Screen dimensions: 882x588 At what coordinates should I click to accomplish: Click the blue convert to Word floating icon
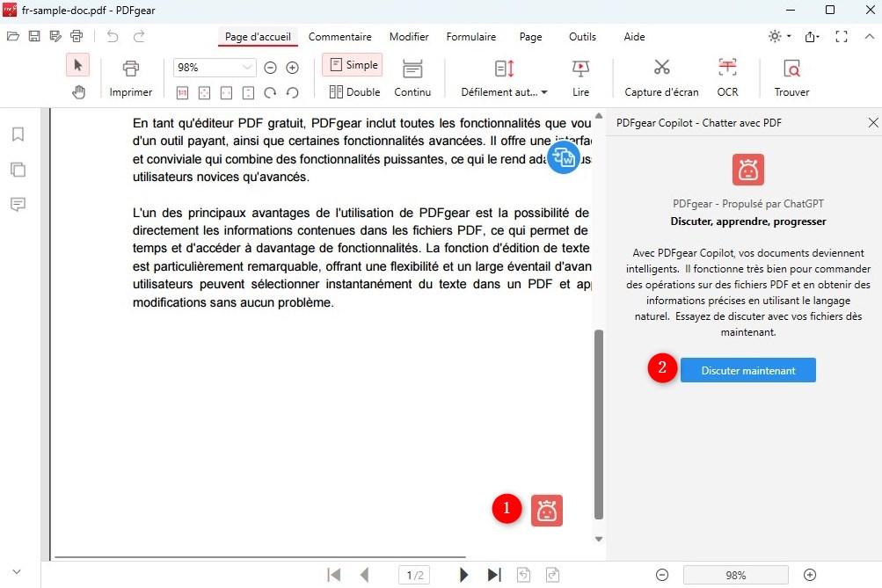[x=564, y=157]
